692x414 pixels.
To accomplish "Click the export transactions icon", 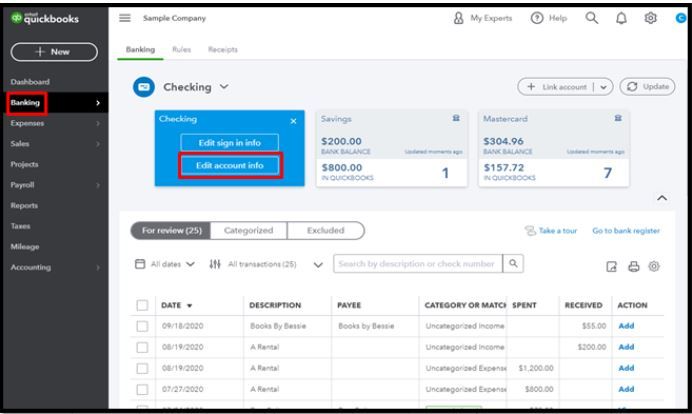I will pyautogui.click(x=611, y=267).
